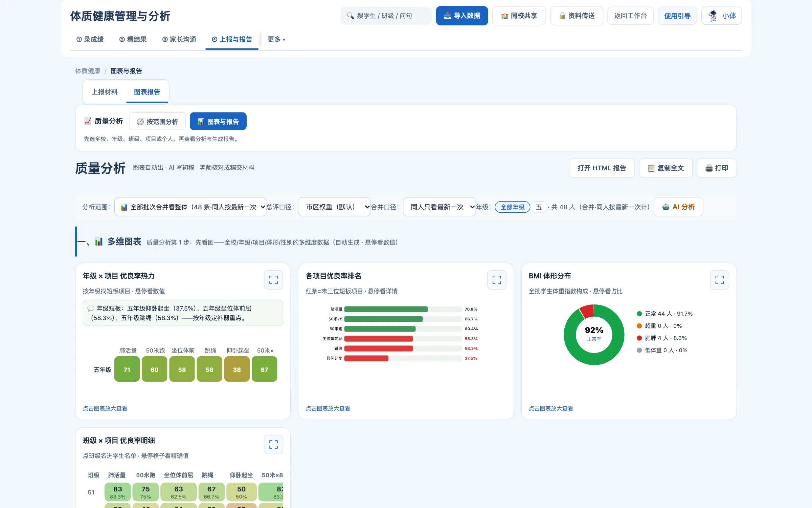Select the 图表报告 sub-tab

tap(147, 92)
